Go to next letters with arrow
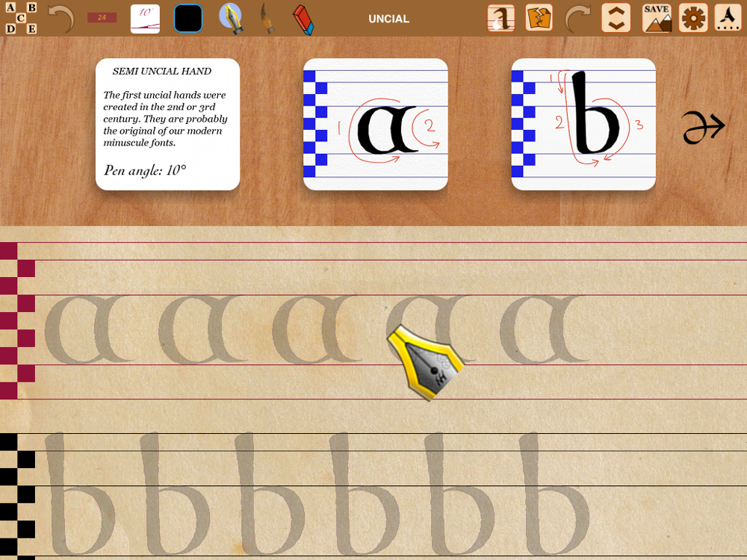747x560 pixels. click(x=703, y=127)
